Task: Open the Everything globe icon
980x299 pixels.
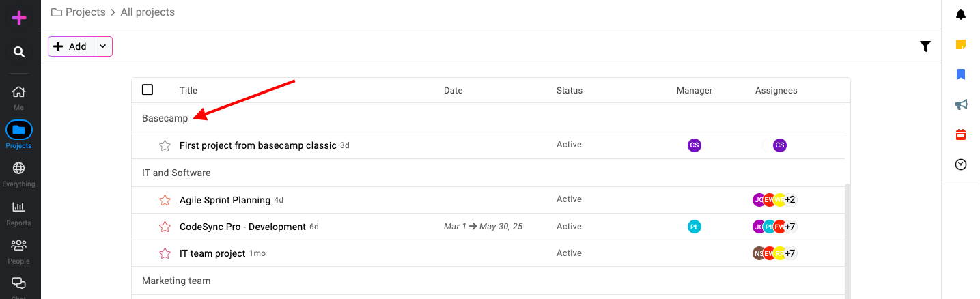Action: pos(19,169)
